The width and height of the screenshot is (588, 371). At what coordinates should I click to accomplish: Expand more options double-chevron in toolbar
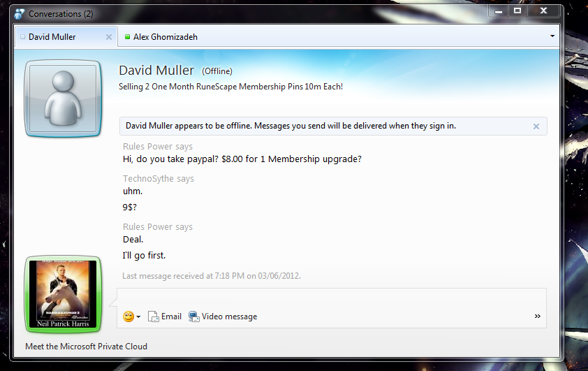click(538, 317)
